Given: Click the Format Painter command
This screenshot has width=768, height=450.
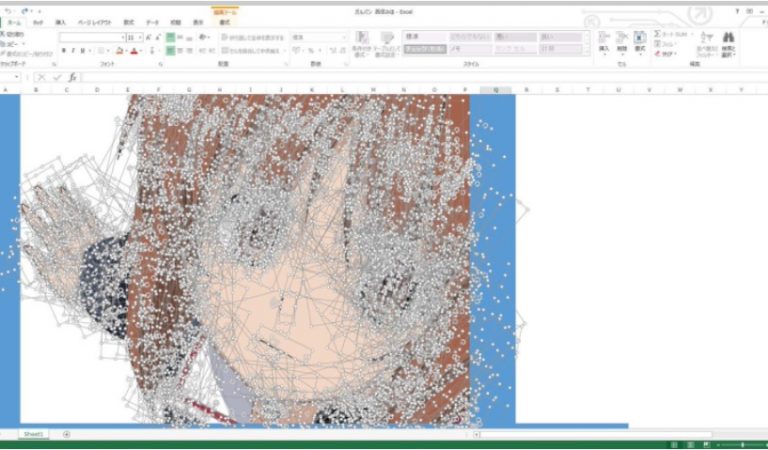Looking at the screenshot, I should [x=27, y=54].
